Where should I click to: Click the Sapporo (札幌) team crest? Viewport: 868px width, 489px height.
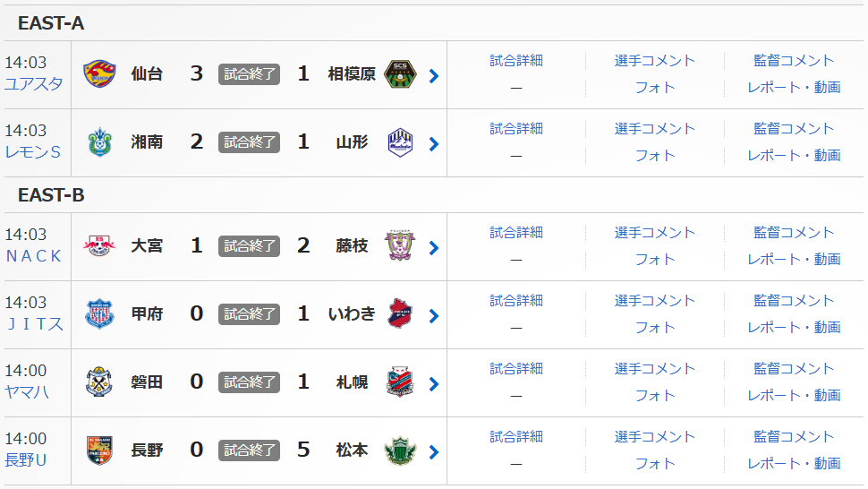point(400,382)
